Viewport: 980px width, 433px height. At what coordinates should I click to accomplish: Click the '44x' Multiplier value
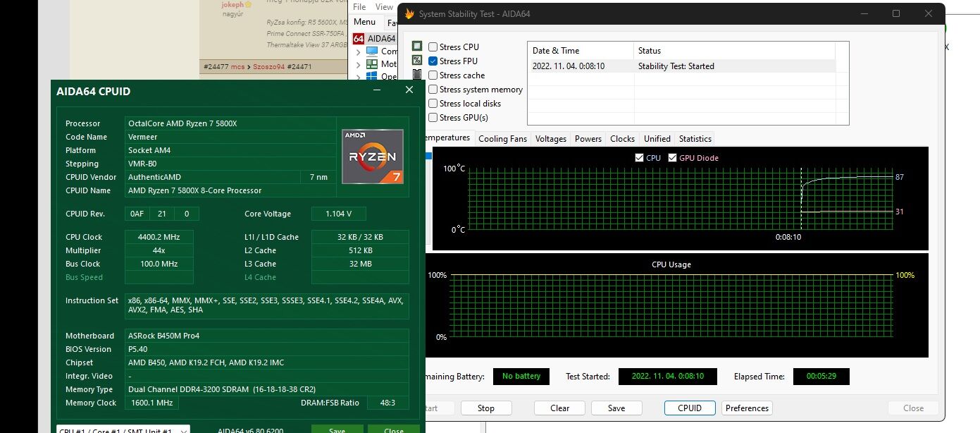[x=159, y=250]
